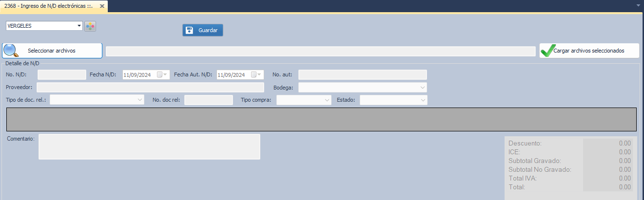Click inside the Comentario text box
This screenshot has width=644, height=200.
coord(149,146)
